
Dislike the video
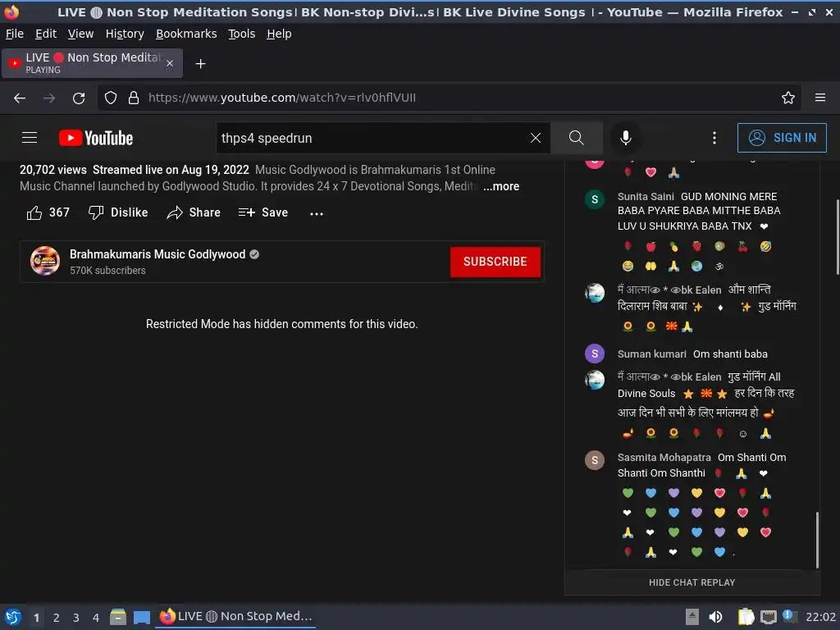[x=118, y=212]
